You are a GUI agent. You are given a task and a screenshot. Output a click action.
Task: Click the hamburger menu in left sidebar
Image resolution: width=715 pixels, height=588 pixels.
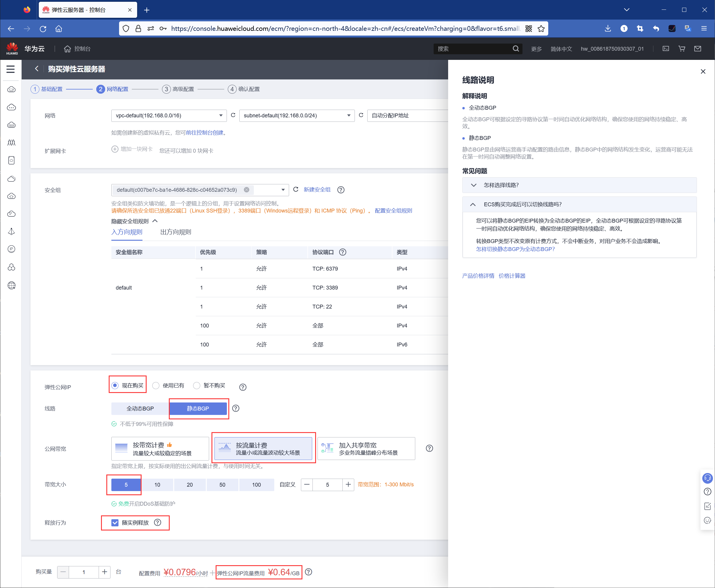[10, 69]
